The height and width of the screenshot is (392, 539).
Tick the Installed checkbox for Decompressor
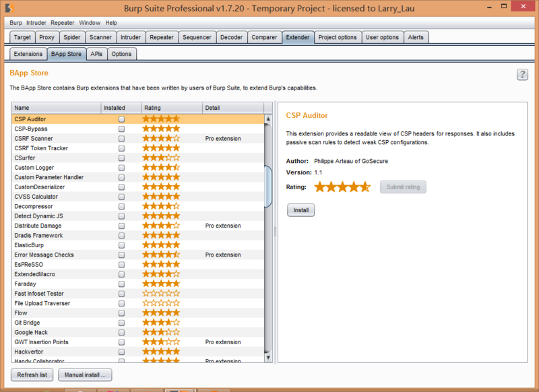coord(121,207)
